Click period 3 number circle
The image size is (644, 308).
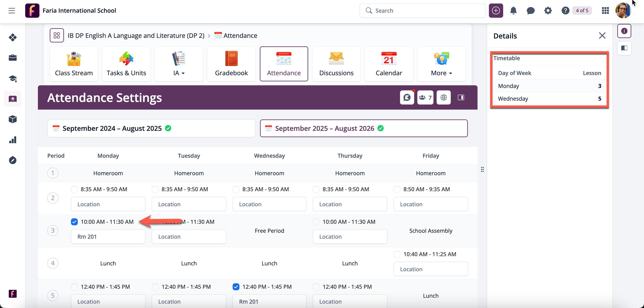[x=53, y=231]
